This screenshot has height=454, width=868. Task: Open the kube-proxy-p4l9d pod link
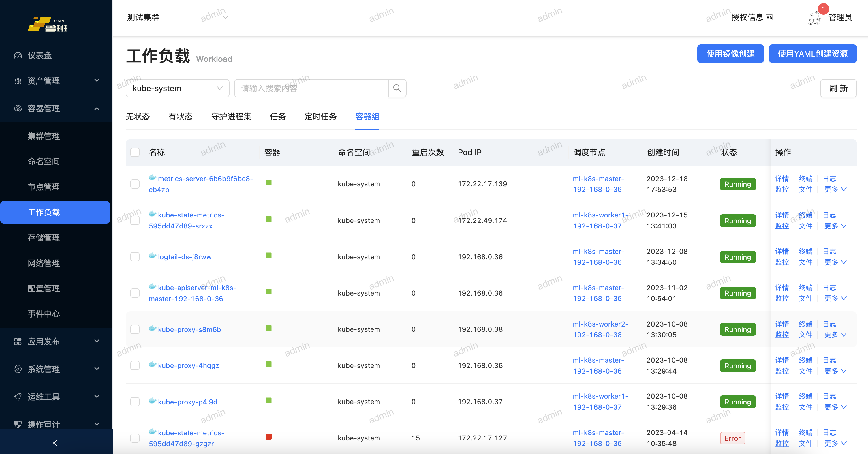click(x=187, y=402)
